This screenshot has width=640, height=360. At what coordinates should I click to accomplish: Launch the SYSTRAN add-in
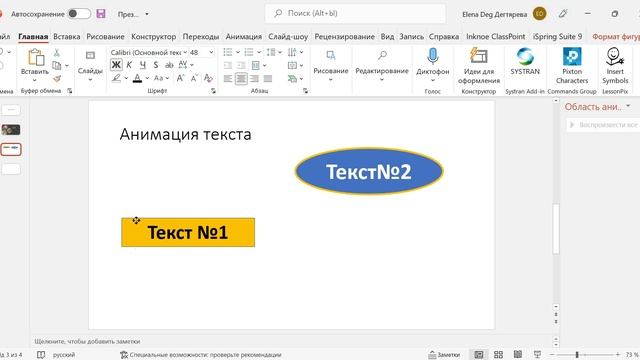[525, 61]
